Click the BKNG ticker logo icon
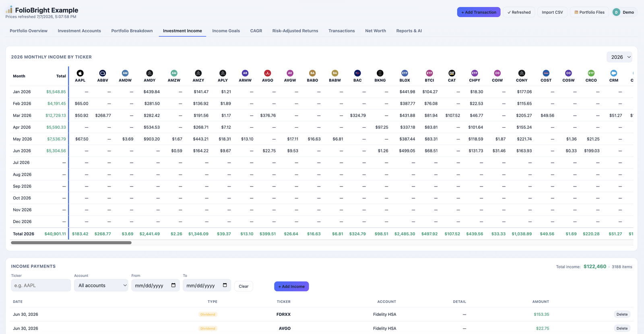The image size is (644, 334). tap(380, 73)
